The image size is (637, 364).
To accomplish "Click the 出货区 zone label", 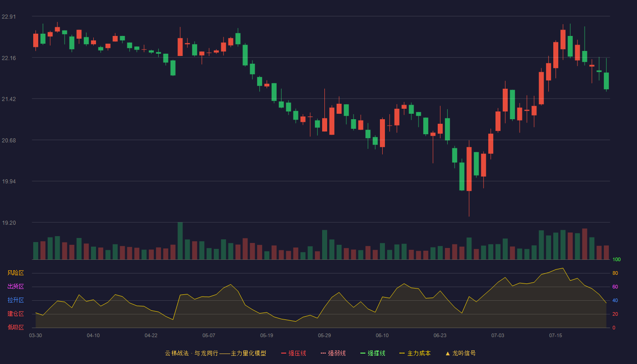I will pyautogui.click(x=16, y=287).
